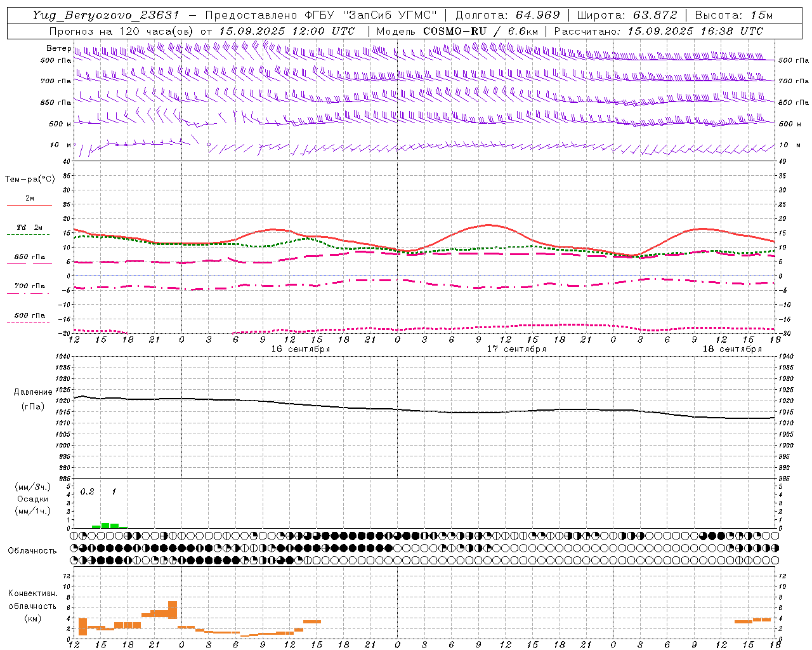Select the latitude value Широта: 63.872
Image resolution: width=812 pixels, height=650 pixels.
[627, 15]
